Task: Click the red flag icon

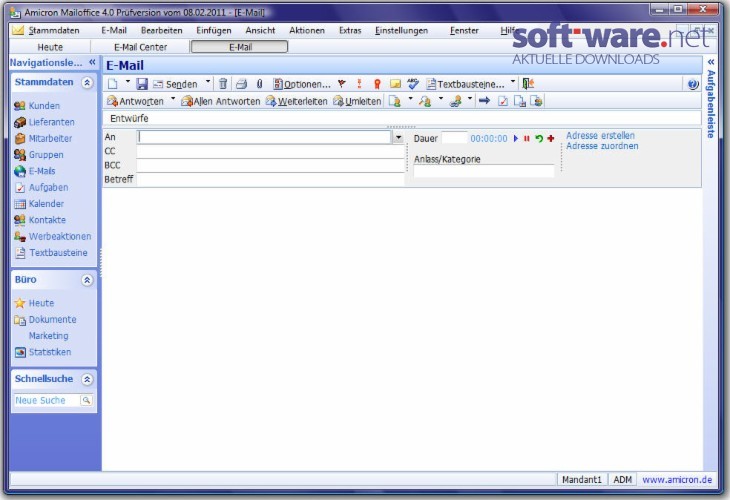Action: pyautogui.click(x=342, y=84)
